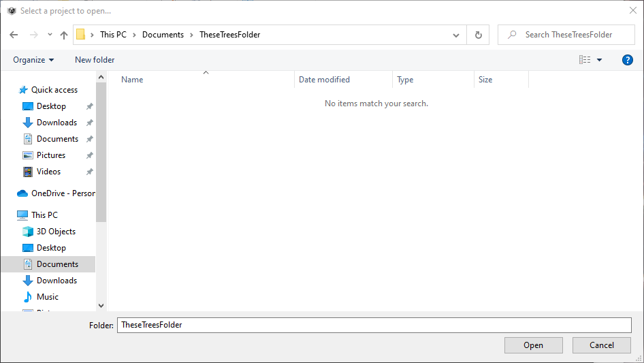644x363 pixels.
Task: Click the 3D Objects cube icon
Action: coord(27,232)
